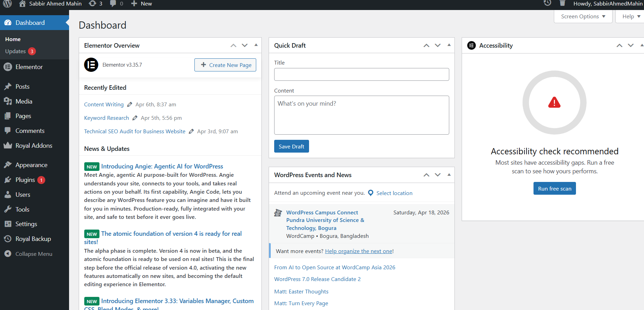Click the WordPress logo in admin bar
The image size is (644, 310).
point(8,3)
